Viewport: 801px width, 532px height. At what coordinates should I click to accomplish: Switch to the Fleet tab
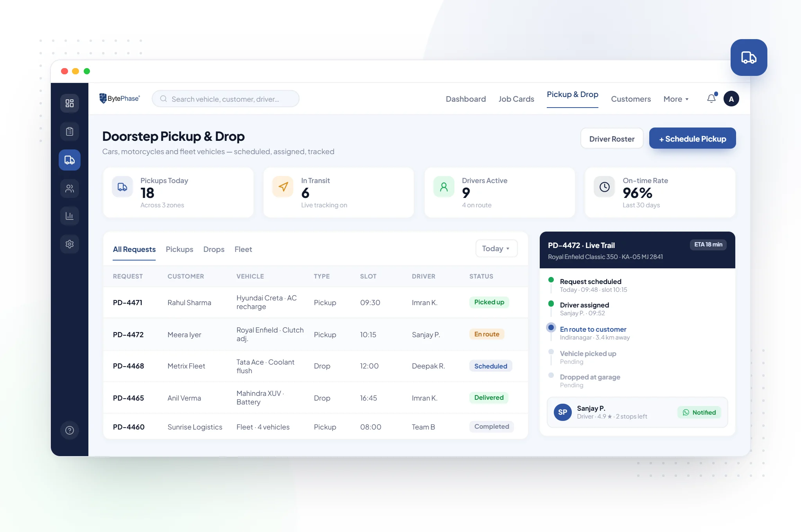(243, 249)
